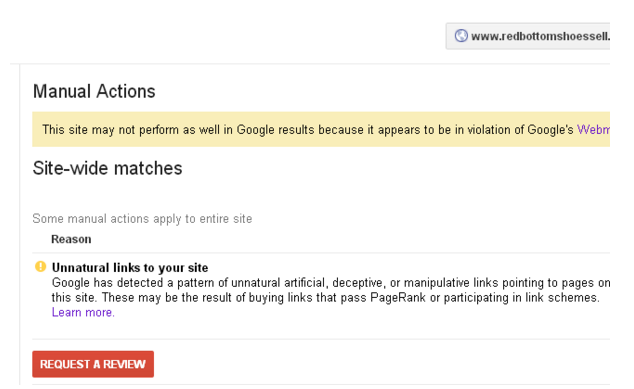Open the Learn more link
634x389 pixels.
(83, 313)
